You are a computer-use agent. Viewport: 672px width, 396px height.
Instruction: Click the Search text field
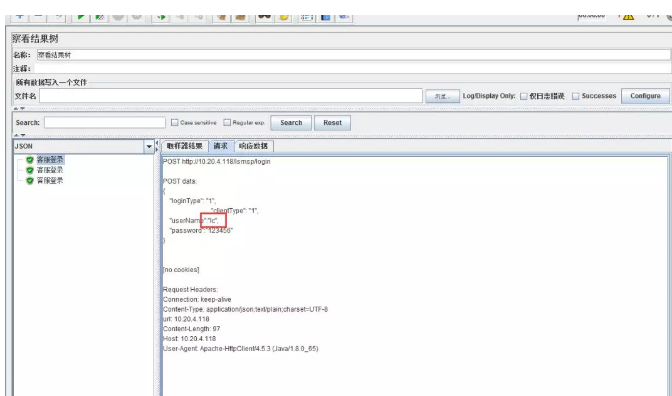(105, 123)
